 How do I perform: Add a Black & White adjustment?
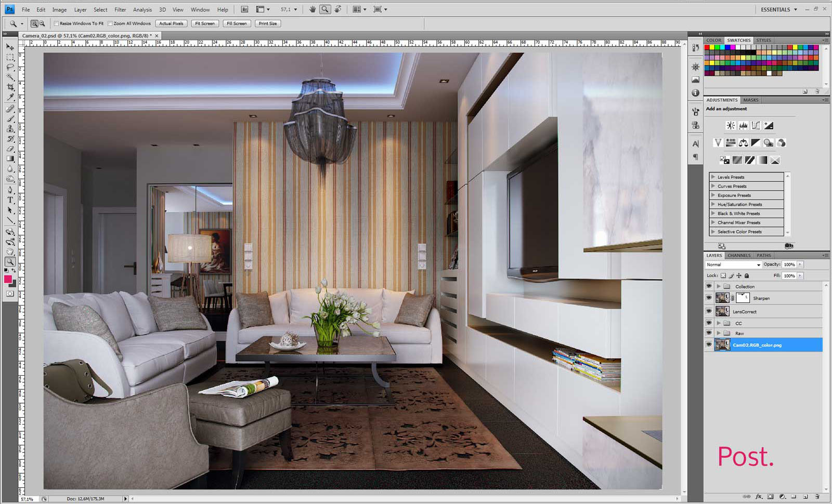pos(756,143)
